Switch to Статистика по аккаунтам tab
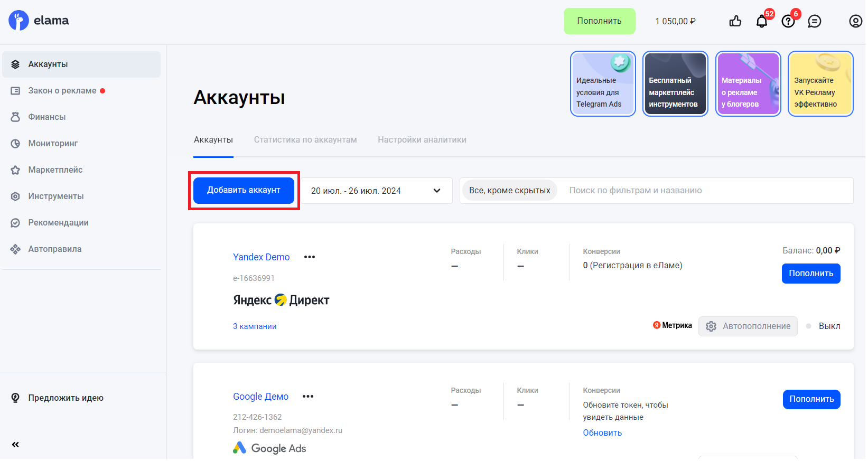Screen dimensions: 868x461 [x=305, y=140]
